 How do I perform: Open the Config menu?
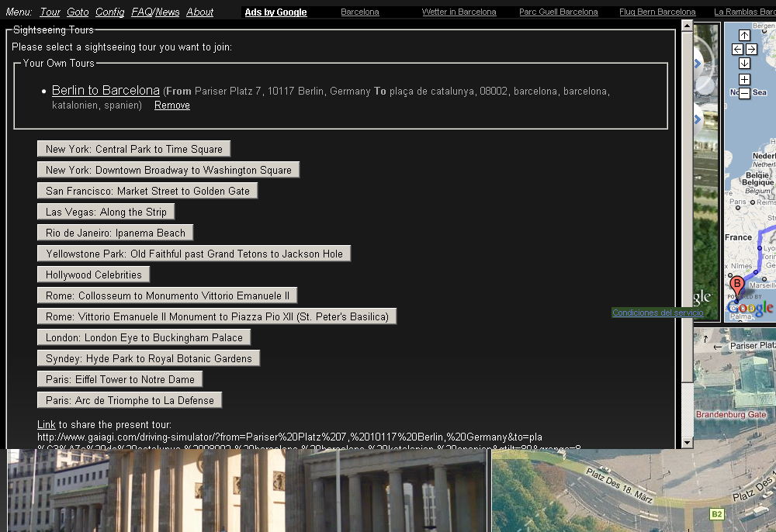pyautogui.click(x=110, y=12)
